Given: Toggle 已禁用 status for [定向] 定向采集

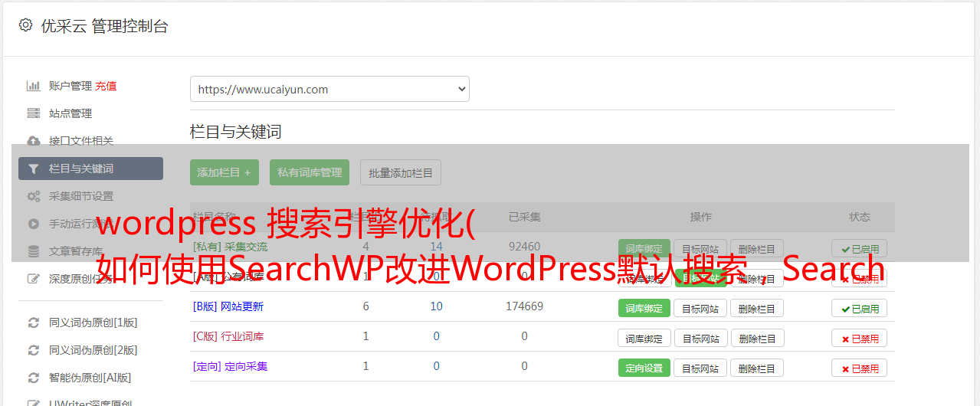Looking at the screenshot, I should tap(860, 368).
